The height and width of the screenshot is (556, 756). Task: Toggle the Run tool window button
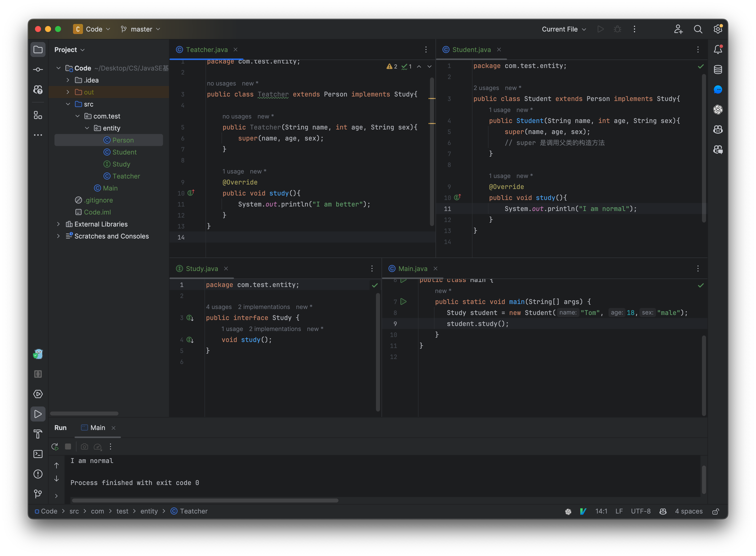(x=38, y=414)
